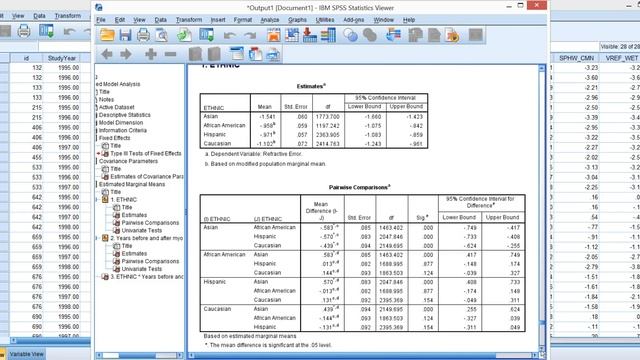Screen dimensions: 640x360
Task: Open the Transform menu in Data Editor window
Action: 68,16
